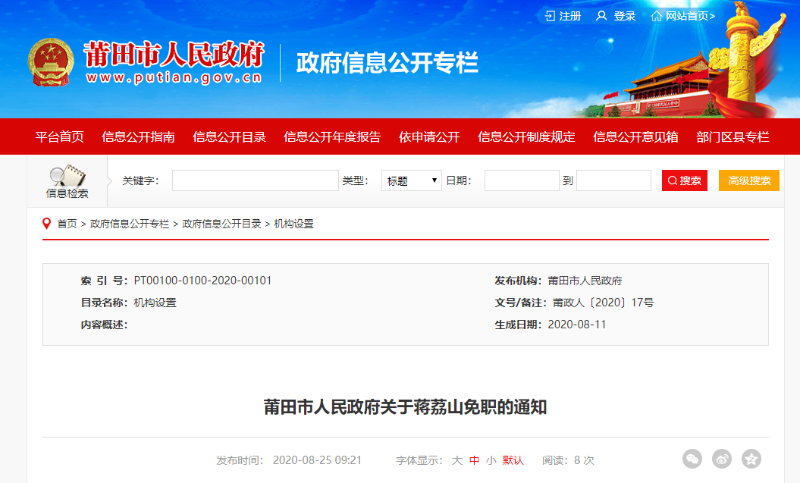Open the end date field picker

pyautogui.click(x=613, y=181)
